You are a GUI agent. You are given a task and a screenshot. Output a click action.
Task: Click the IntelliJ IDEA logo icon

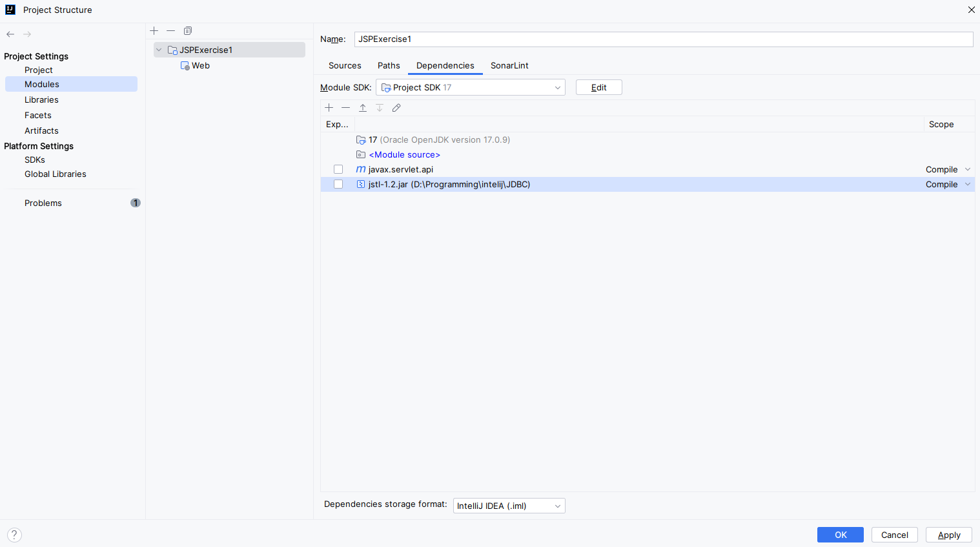(x=10, y=10)
